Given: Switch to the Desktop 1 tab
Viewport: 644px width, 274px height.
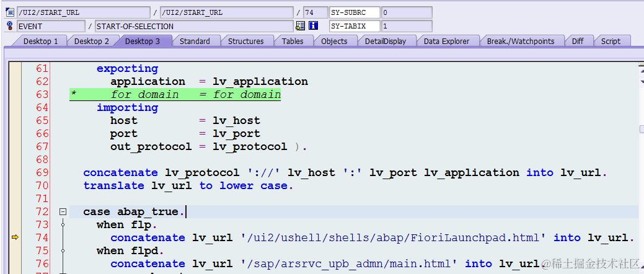Looking at the screenshot, I should [40, 41].
